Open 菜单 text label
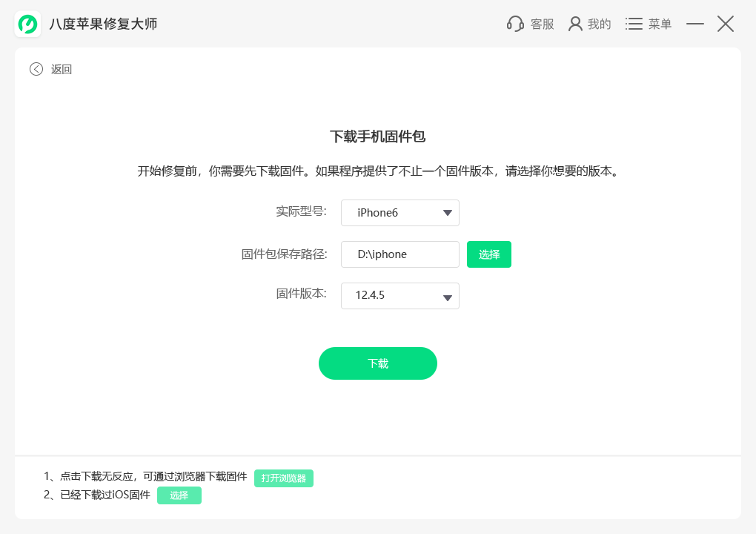Viewport: 756px width, 534px height. [660, 24]
